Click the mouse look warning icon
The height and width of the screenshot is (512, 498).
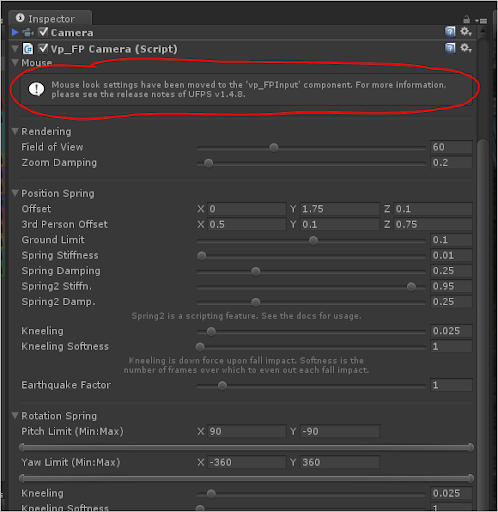click(36, 89)
